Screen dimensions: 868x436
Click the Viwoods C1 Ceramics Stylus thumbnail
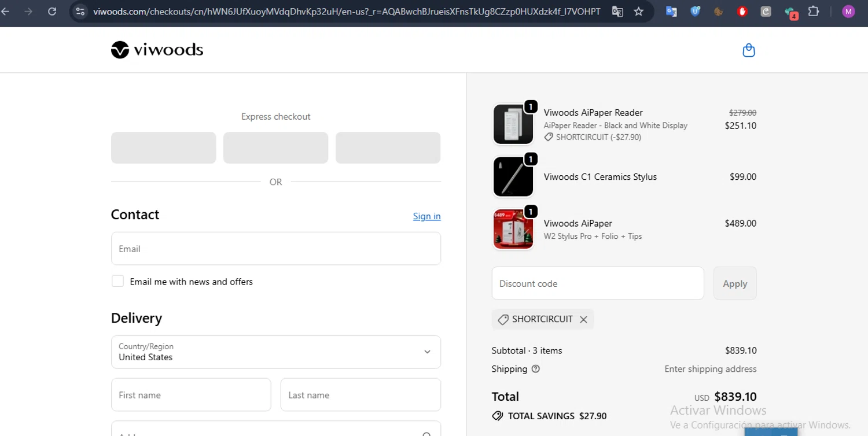tap(513, 176)
